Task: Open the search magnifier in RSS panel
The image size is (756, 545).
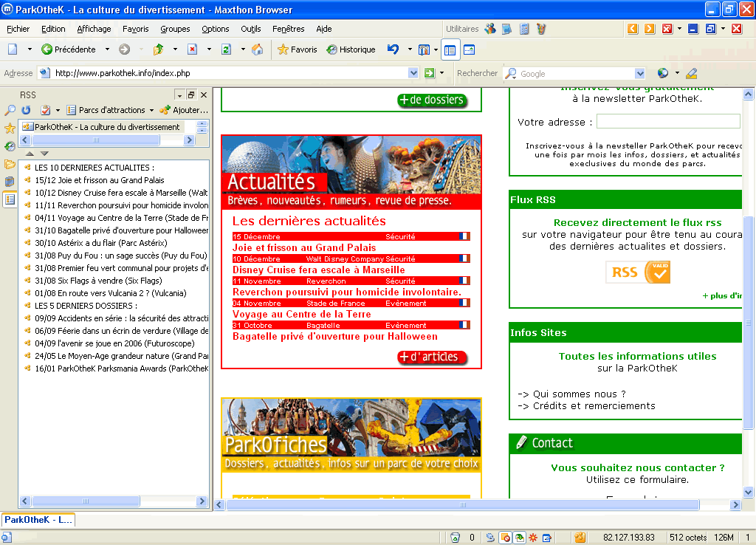Action: pyautogui.click(x=10, y=110)
